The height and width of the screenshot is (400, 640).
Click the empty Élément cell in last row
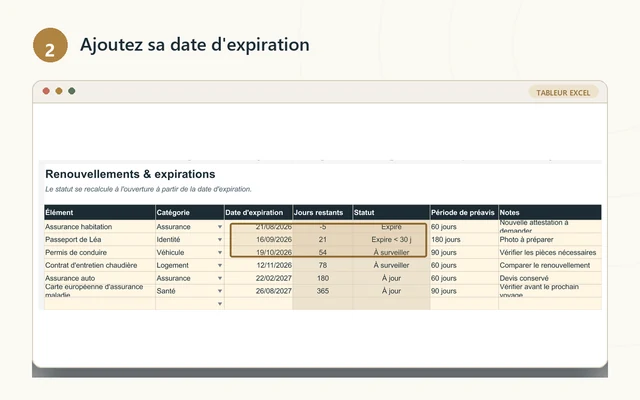[100, 304]
